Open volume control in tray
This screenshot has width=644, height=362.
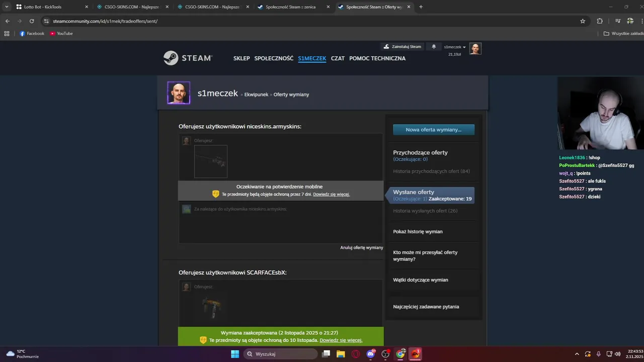[x=617, y=354]
